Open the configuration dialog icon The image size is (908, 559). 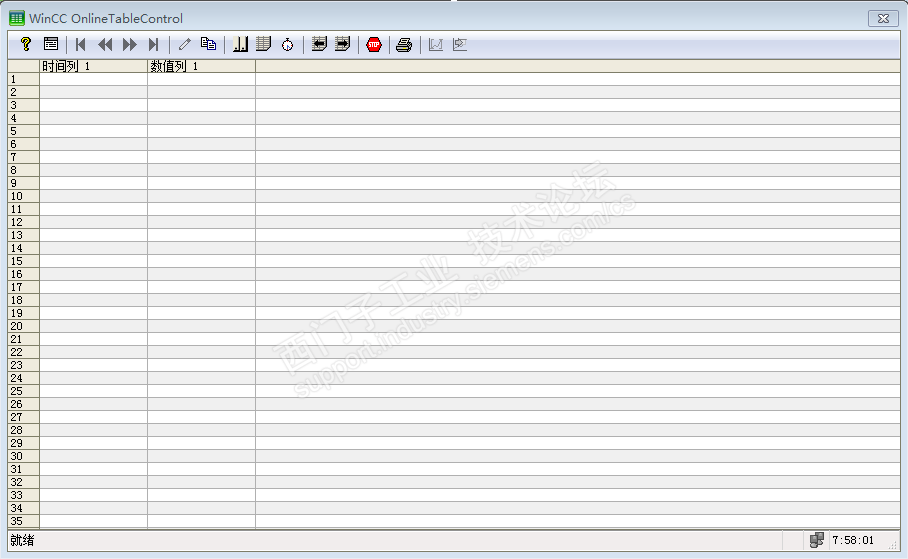click(51, 44)
